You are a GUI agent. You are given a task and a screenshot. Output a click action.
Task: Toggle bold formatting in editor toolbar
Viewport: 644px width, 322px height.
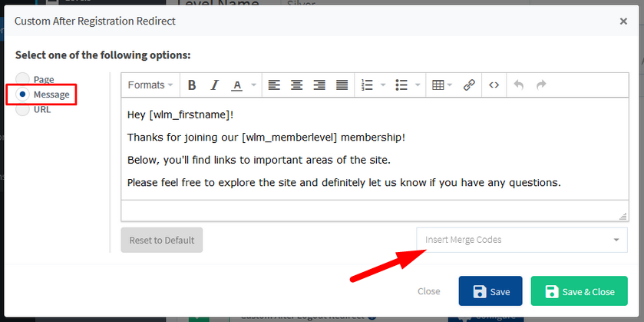(x=192, y=85)
